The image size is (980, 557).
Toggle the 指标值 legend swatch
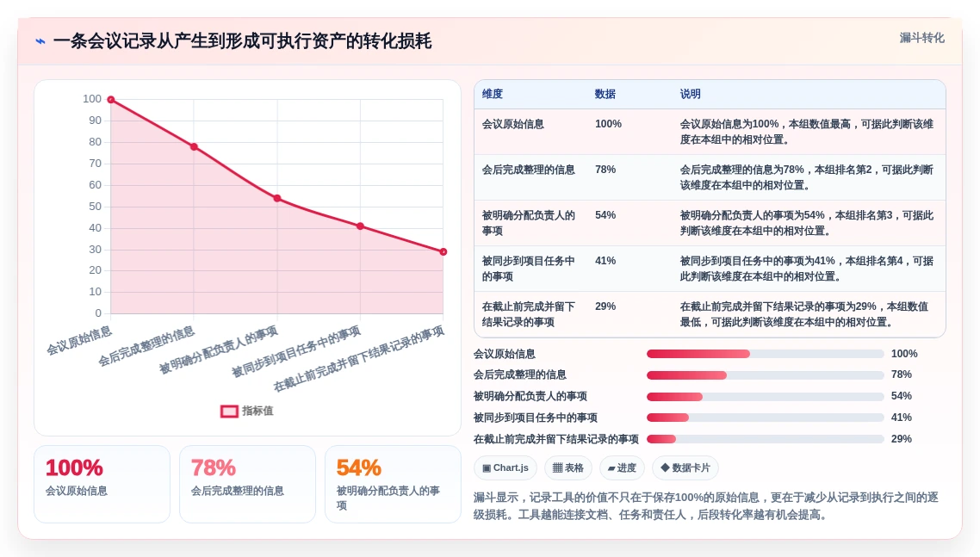click(229, 411)
